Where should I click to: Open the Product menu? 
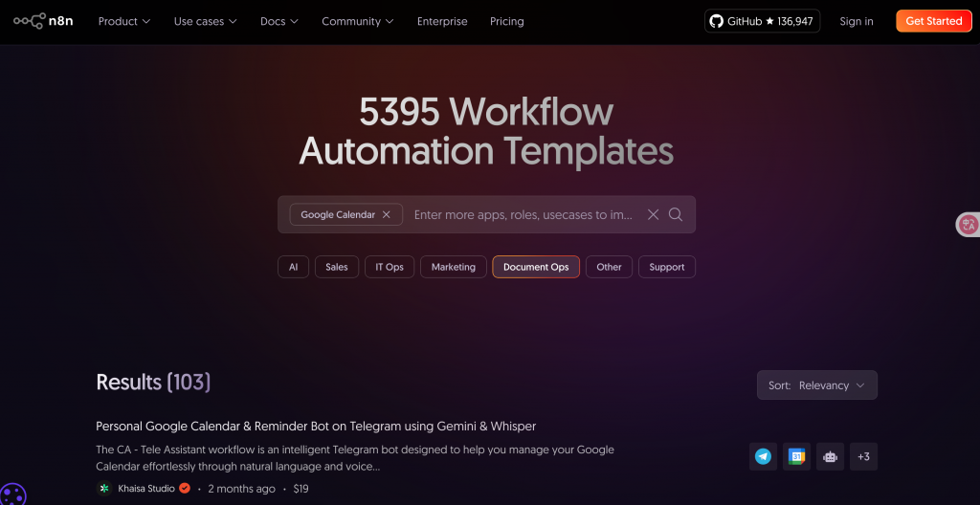pyautogui.click(x=124, y=21)
